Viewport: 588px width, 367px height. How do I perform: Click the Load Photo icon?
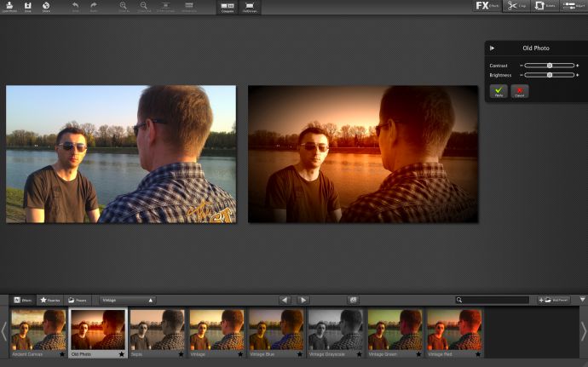pyautogui.click(x=9, y=6)
